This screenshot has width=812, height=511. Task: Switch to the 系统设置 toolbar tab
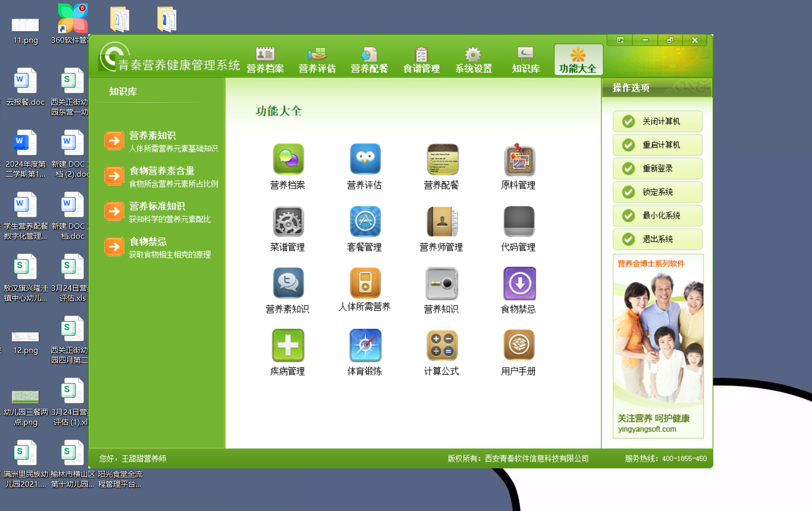pyautogui.click(x=474, y=60)
